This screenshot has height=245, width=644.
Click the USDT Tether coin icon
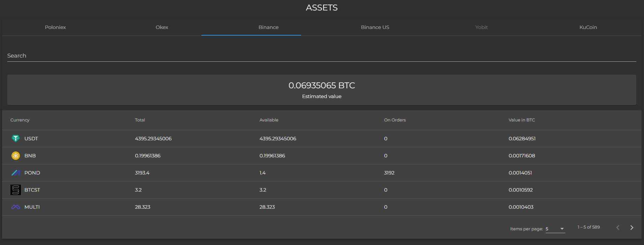click(x=16, y=139)
